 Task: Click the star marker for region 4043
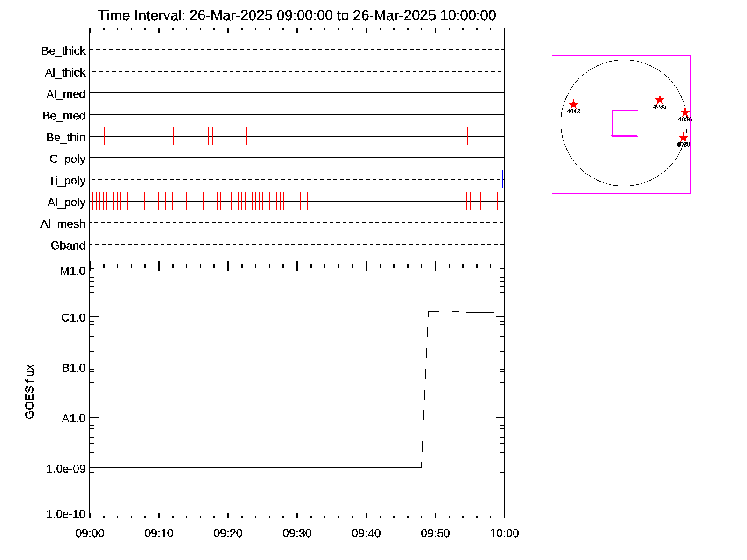[573, 105]
